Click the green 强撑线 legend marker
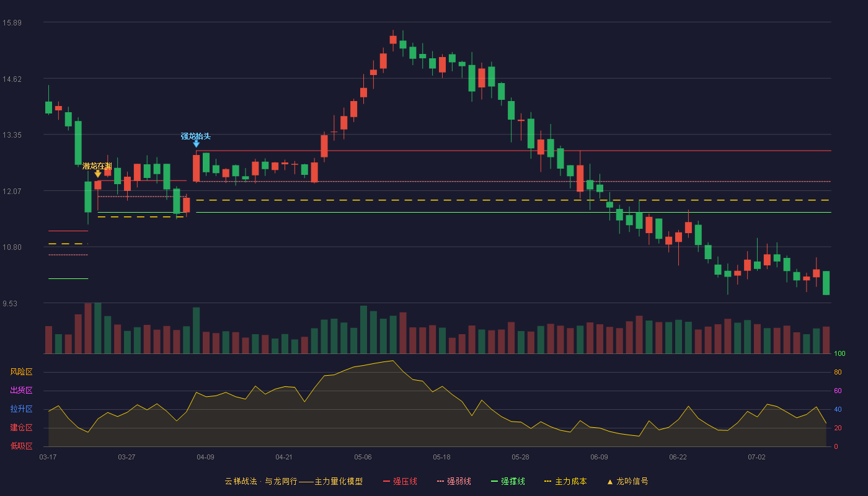The width and height of the screenshot is (868, 496). click(x=494, y=481)
